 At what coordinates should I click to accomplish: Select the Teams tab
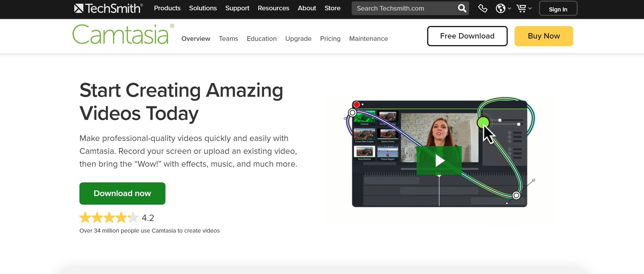tap(228, 39)
